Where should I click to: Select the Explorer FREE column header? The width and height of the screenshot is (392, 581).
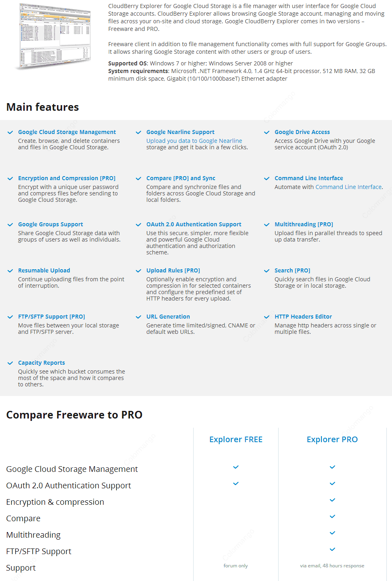pos(236,439)
